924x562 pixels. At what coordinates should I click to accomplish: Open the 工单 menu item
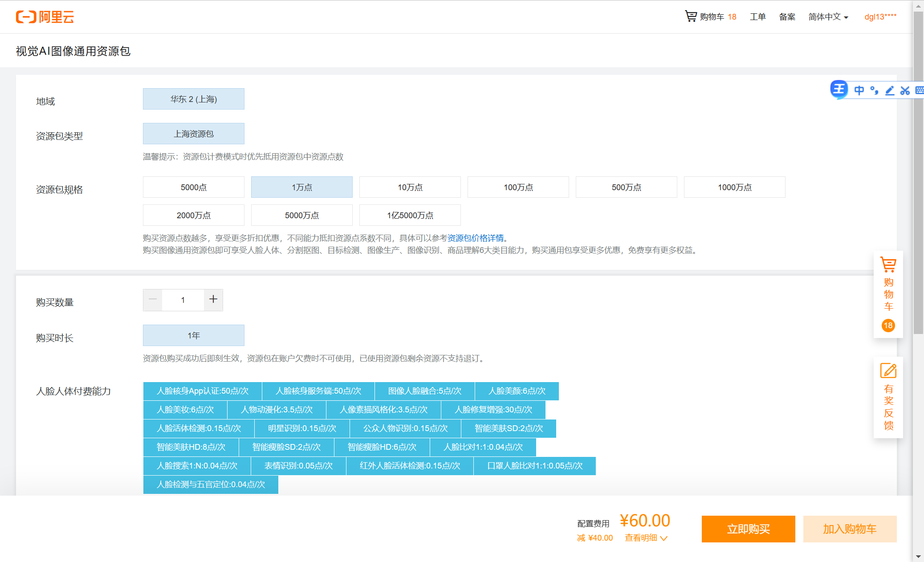[x=757, y=17]
